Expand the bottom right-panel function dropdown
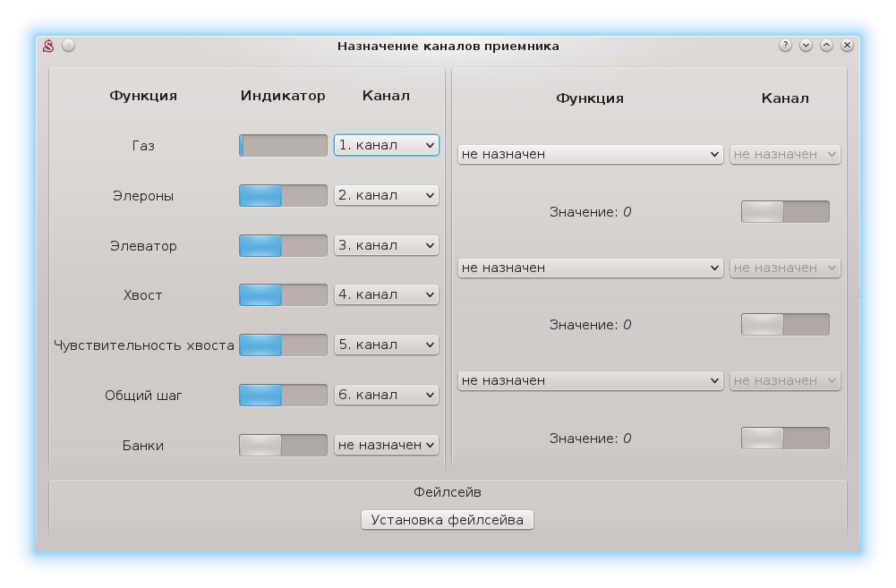Screen dimensions: 896x588 590,380
